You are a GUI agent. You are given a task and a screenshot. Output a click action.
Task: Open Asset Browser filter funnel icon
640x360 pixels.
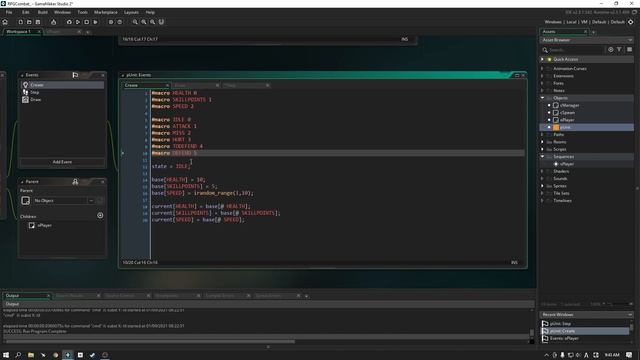click(x=619, y=49)
